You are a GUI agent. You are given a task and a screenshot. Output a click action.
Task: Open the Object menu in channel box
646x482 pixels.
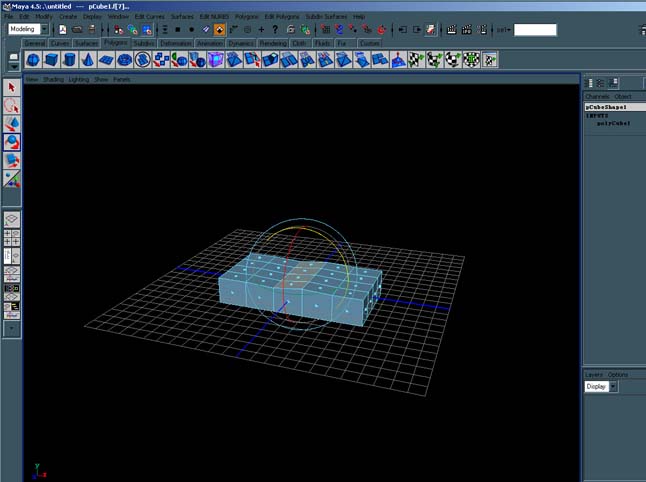click(623, 96)
